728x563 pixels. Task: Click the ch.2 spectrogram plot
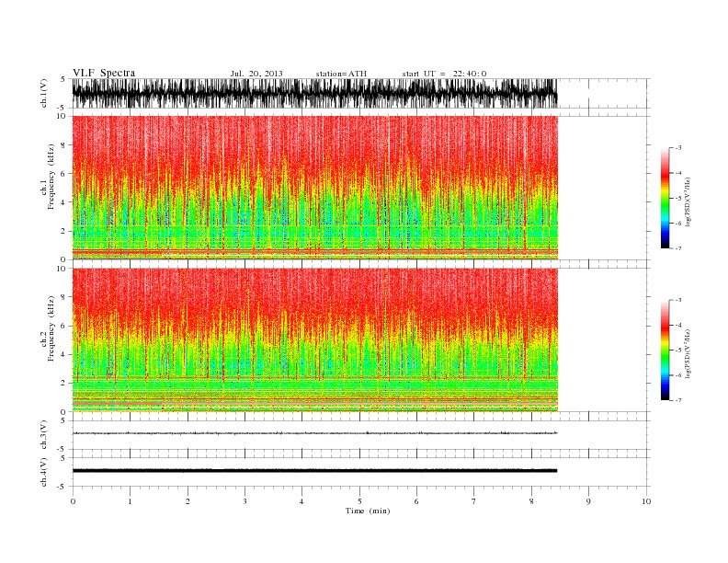tap(314, 340)
